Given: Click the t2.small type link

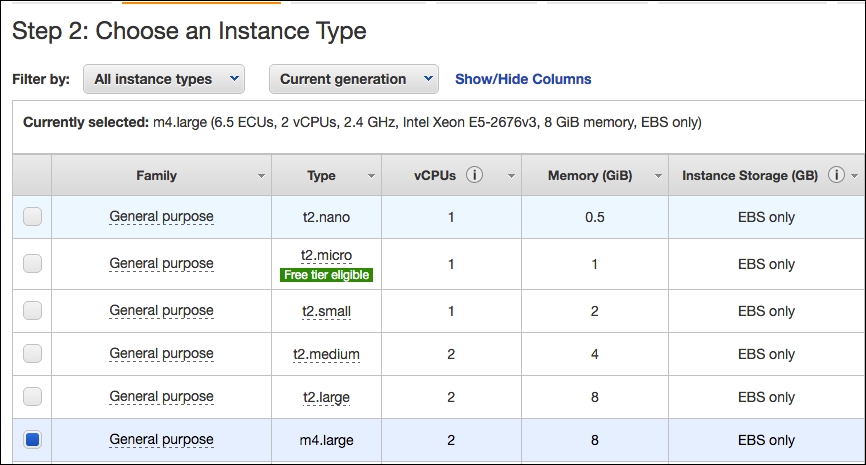Looking at the screenshot, I should [x=326, y=311].
